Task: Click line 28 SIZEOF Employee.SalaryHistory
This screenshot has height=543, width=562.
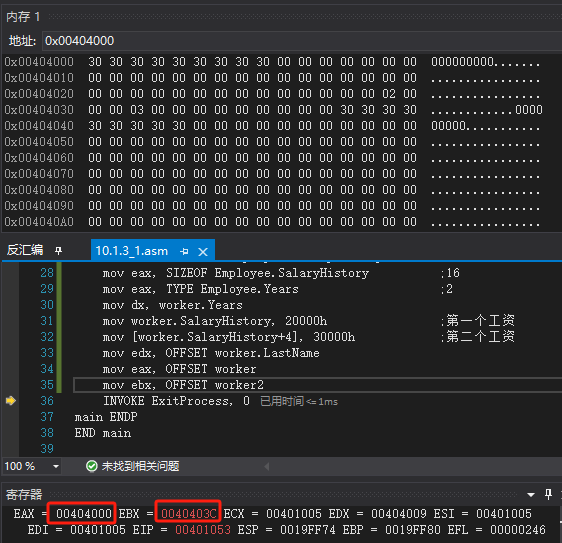Action: pyautogui.click(x=235, y=273)
